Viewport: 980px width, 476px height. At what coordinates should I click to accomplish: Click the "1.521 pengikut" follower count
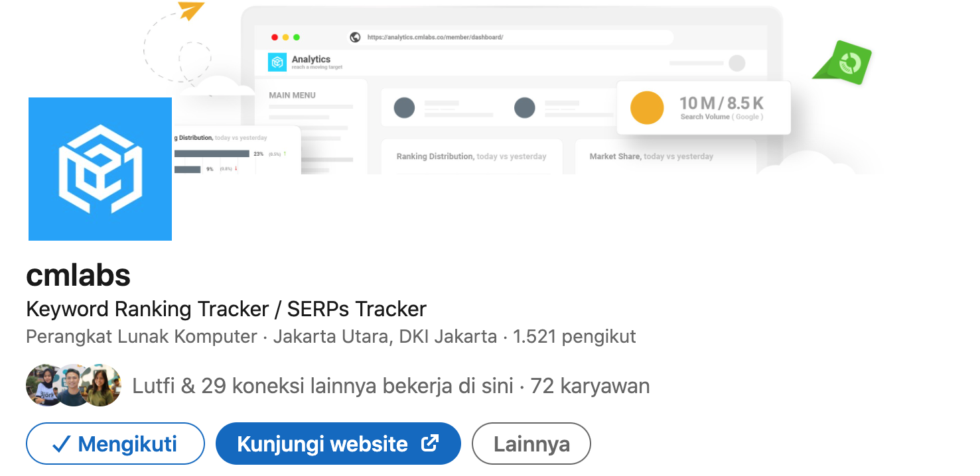tap(575, 336)
